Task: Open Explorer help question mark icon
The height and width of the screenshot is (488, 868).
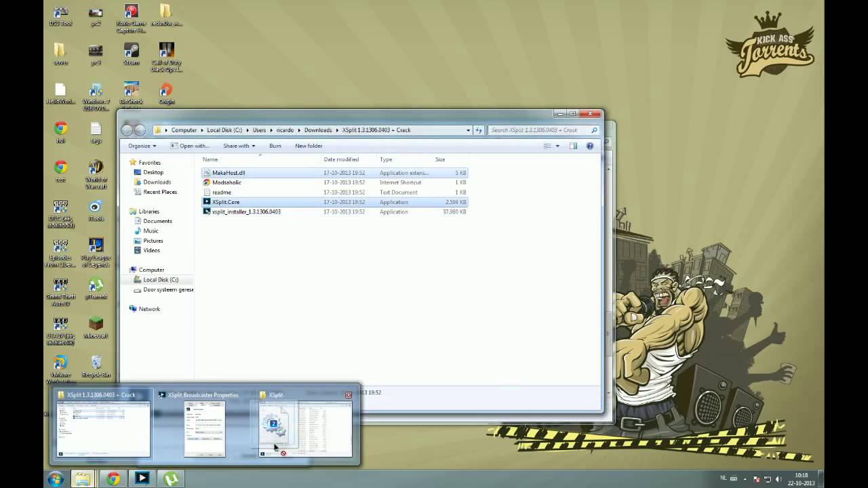Action: [x=590, y=146]
